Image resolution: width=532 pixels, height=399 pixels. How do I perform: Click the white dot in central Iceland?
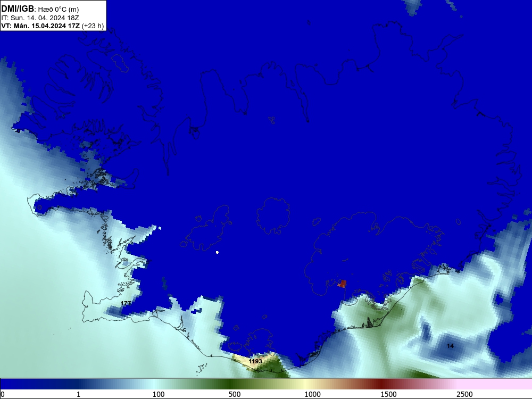(x=217, y=252)
